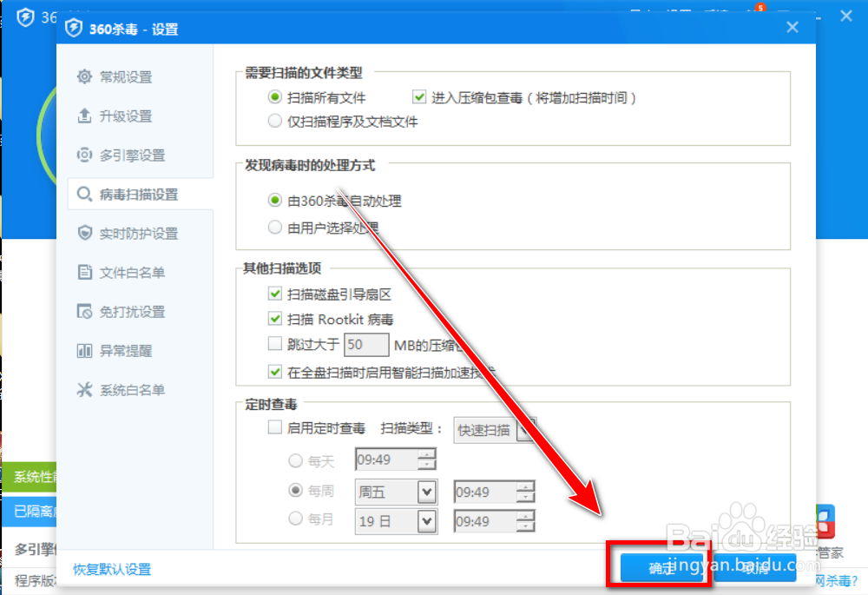This screenshot has width=868, height=595.
Task: Select 每天 schedule radio button
Action: pyautogui.click(x=296, y=460)
